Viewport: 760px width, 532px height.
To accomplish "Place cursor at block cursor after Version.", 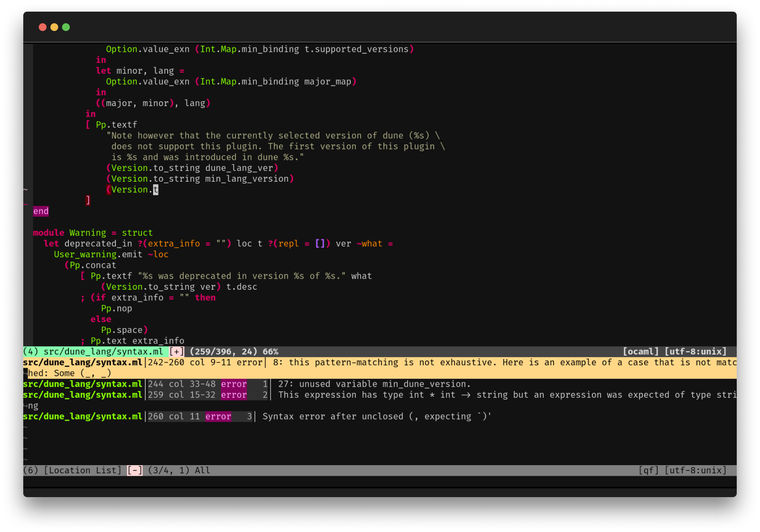I will tap(156, 189).
